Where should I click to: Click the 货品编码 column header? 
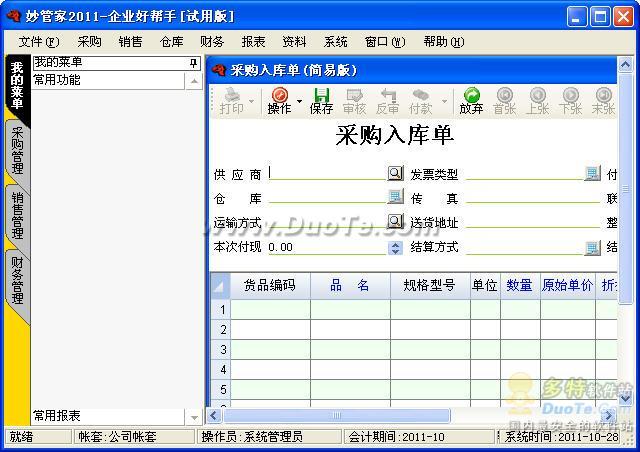(x=270, y=286)
